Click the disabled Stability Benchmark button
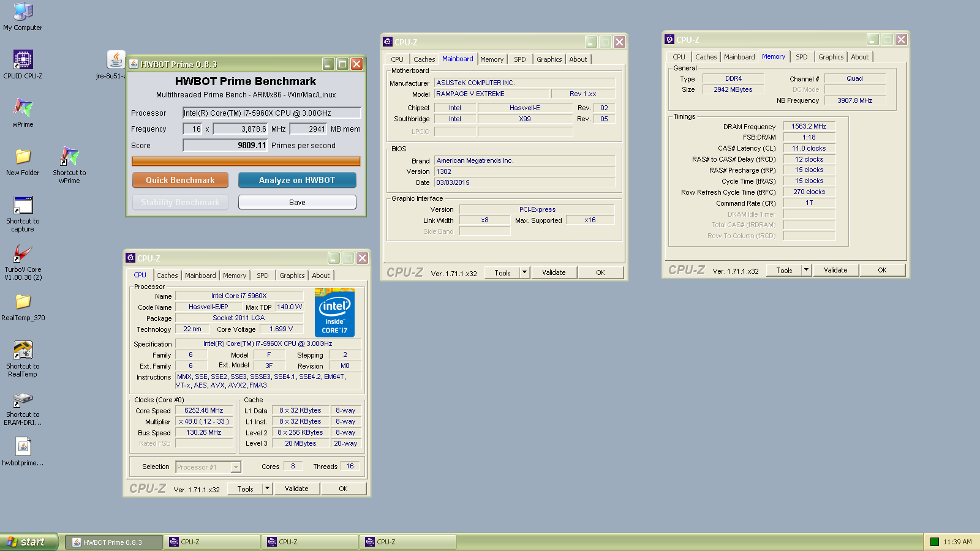The height and width of the screenshot is (551, 980). 180,202
